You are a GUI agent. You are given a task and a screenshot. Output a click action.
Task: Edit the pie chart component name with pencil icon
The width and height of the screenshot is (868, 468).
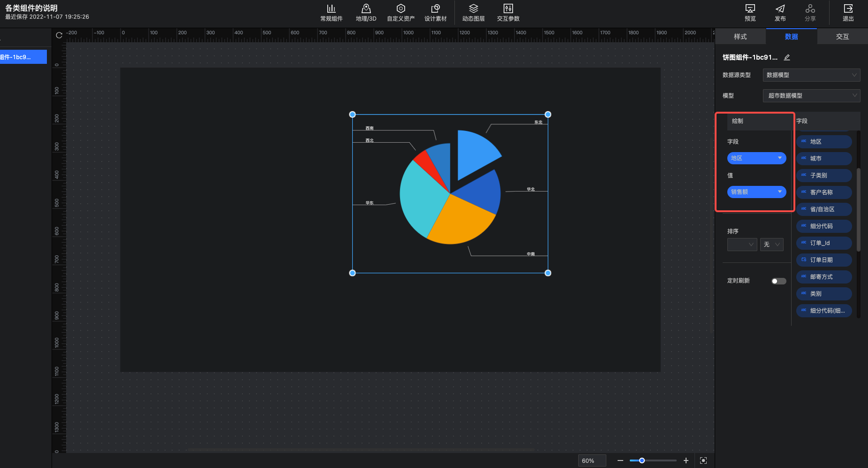787,57
